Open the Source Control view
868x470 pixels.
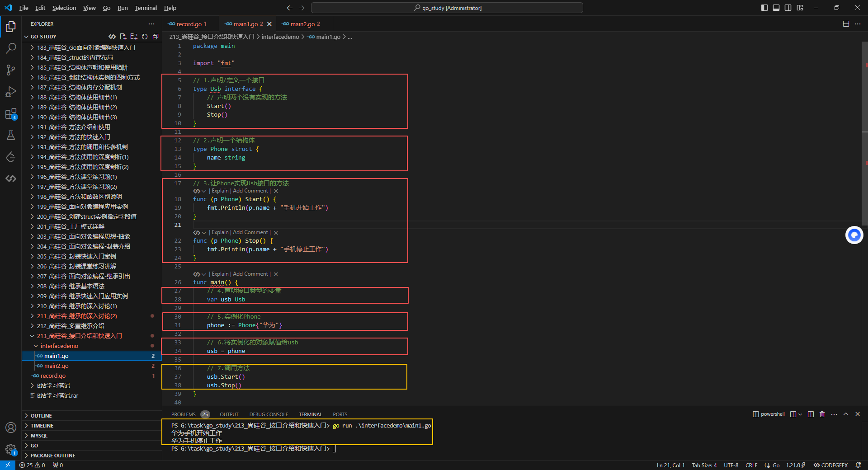[11, 70]
